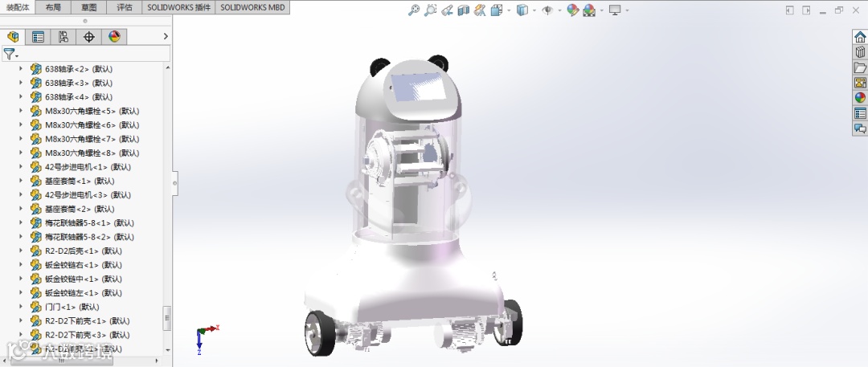868x367 pixels.
Task: Switch to the 评估 tab
Action: 125,7
